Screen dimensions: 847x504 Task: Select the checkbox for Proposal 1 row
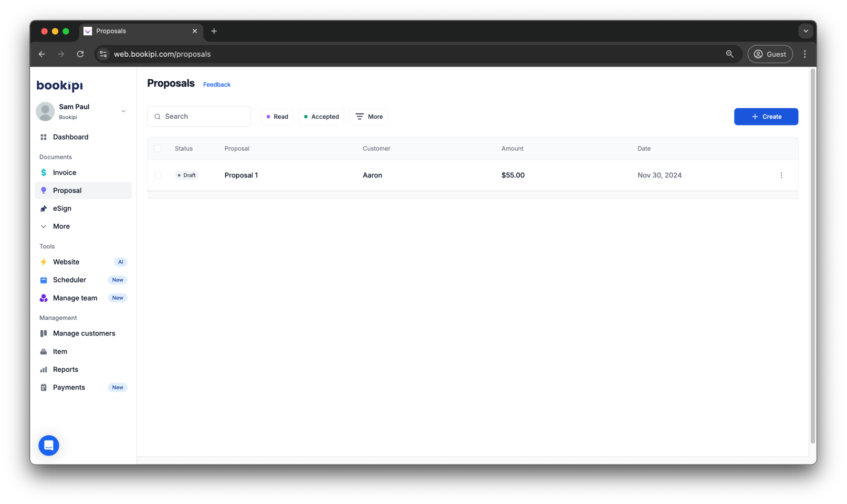[x=158, y=175]
